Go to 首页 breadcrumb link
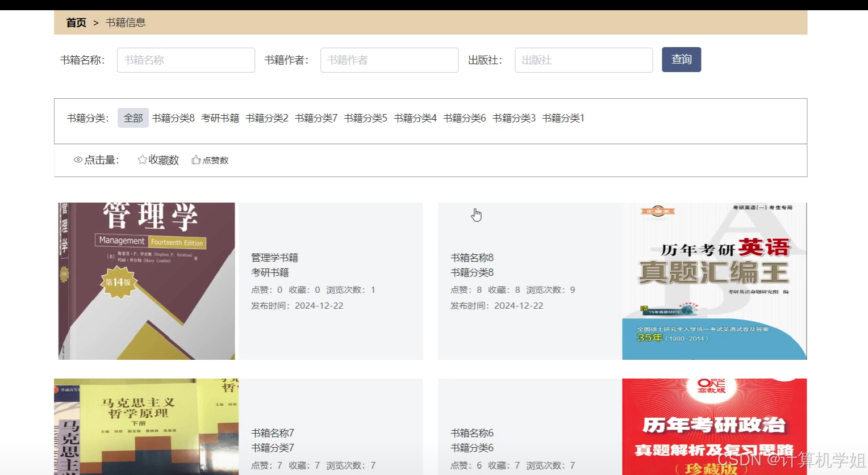This screenshot has height=475, width=868. [76, 23]
